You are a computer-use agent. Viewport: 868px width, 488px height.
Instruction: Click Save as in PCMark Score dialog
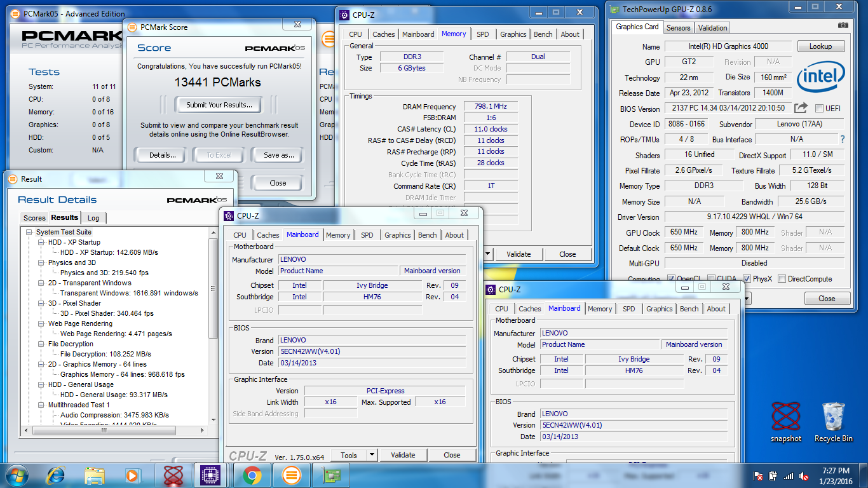(278, 155)
